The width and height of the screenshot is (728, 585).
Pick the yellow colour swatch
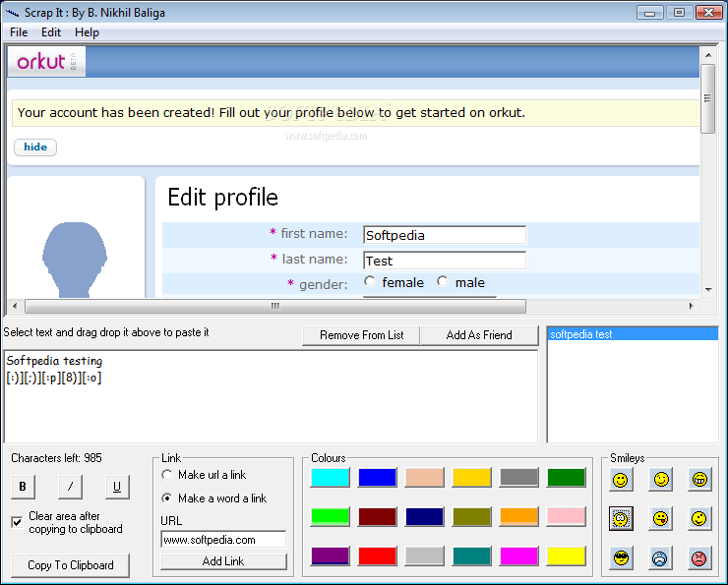566,556
